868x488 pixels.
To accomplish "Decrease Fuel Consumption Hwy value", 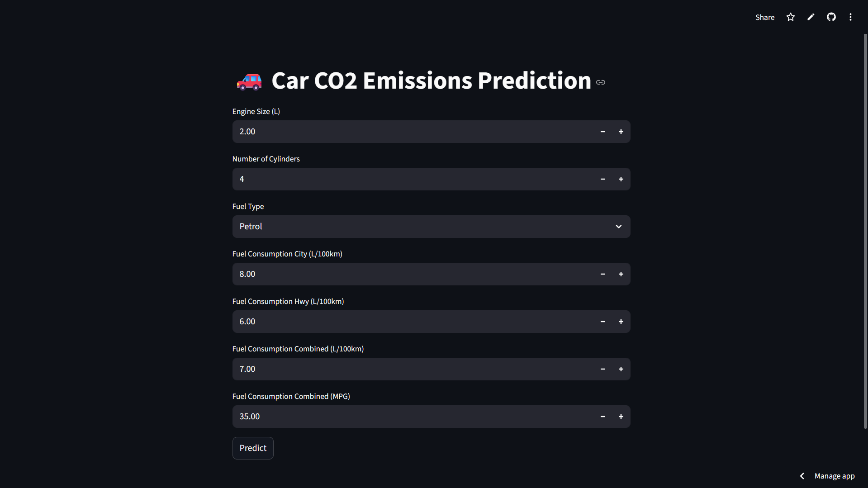I will click(603, 322).
